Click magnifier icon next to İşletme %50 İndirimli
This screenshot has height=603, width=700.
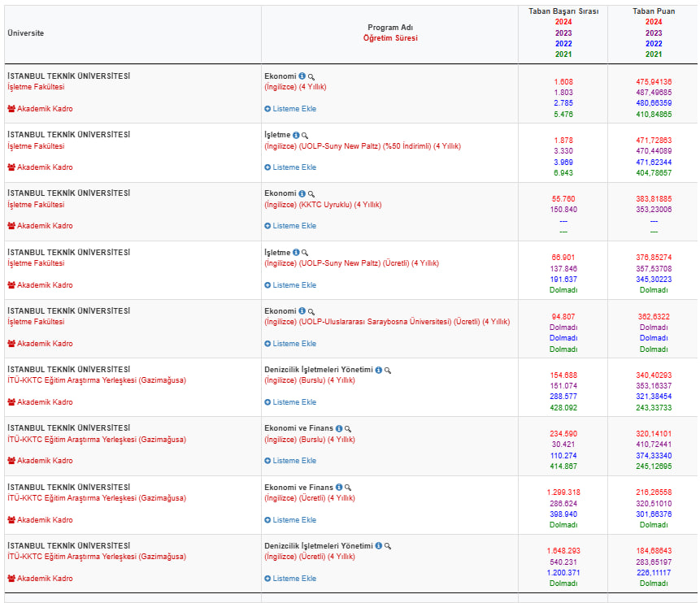pyautogui.click(x=306, y=136)
